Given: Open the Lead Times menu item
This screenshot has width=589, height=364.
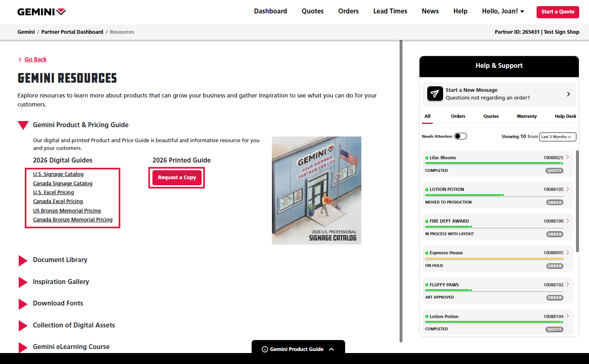Looking at the screenshot, I should pos(390,11).
